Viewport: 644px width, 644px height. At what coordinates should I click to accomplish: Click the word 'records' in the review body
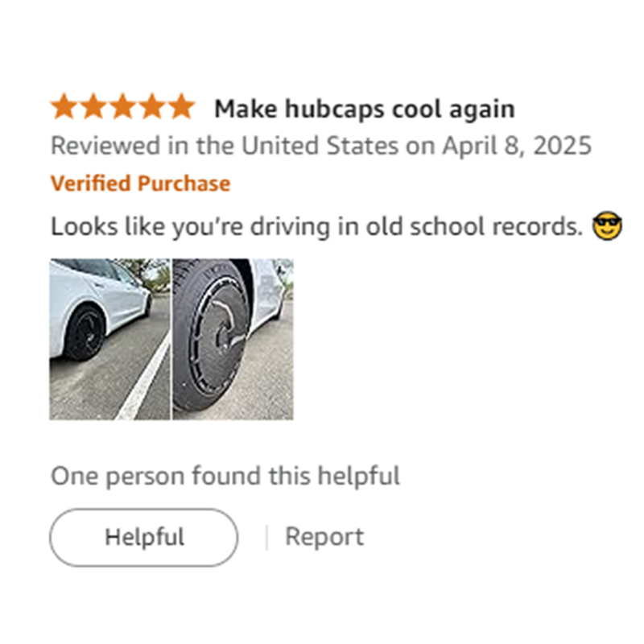pos(538,226)
